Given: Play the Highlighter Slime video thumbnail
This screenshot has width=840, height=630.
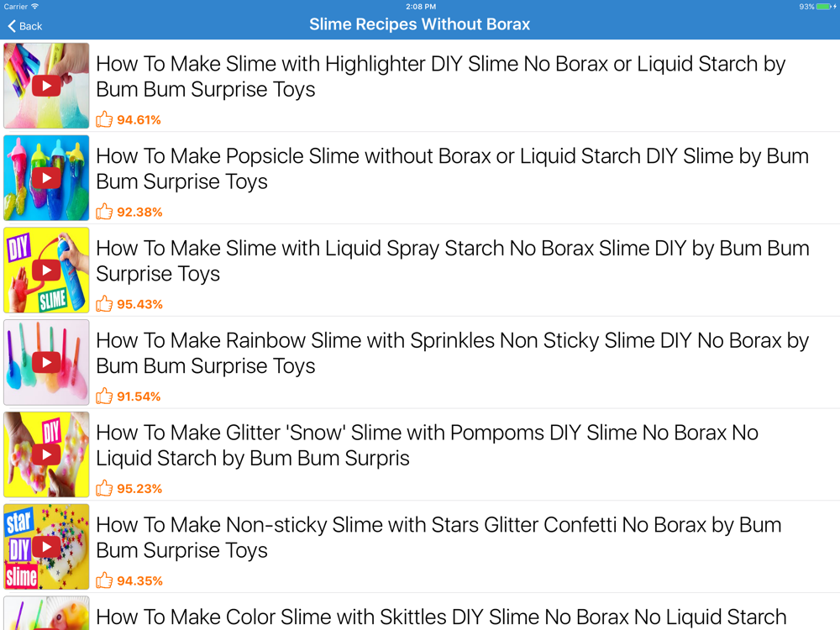Looking at the screenshot, I should tap(46, 86).
